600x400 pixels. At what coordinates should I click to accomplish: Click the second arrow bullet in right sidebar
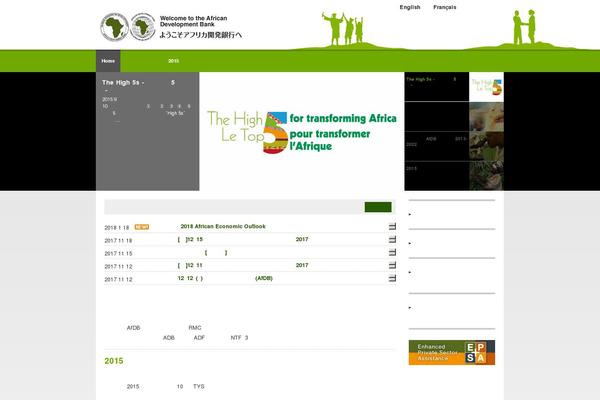point(410,243)
